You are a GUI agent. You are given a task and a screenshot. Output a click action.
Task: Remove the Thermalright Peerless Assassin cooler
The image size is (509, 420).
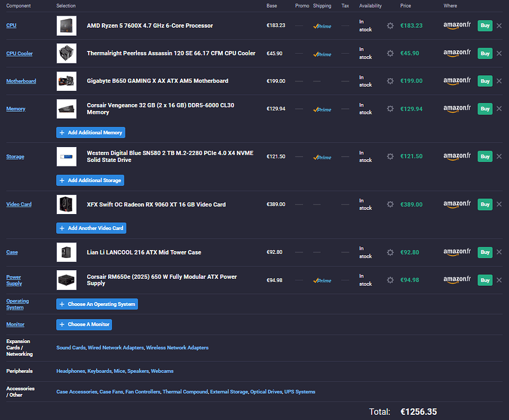(x=499, y=53)
